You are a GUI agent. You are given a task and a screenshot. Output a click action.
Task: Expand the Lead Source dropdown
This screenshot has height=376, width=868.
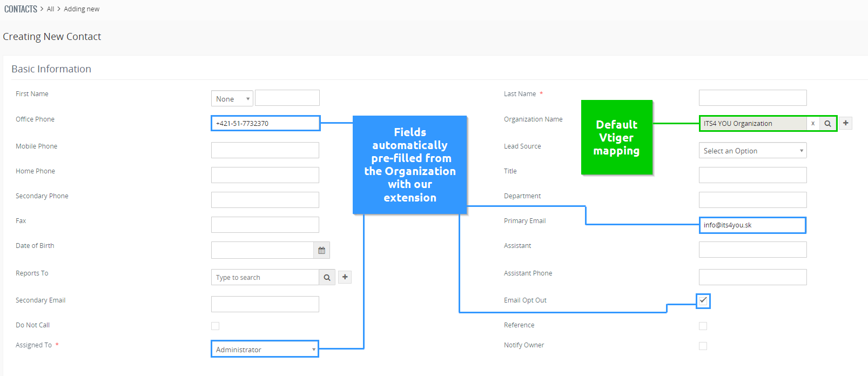coord(752,151)
